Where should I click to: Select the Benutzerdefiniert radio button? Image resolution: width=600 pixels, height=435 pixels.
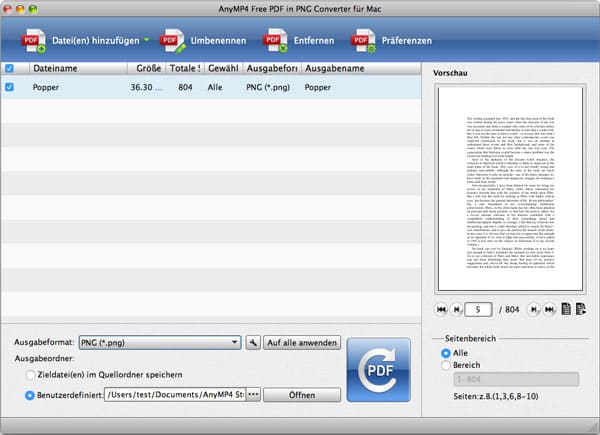coord(29,395)
